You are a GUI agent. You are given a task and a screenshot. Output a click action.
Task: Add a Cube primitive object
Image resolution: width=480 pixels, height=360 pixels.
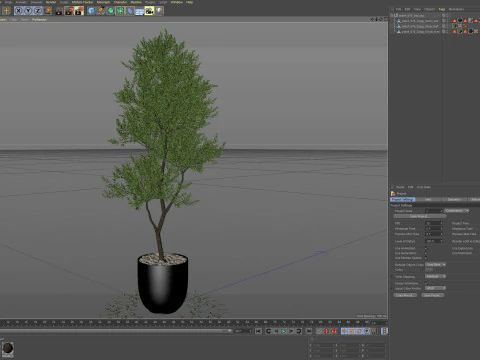pos(91,11)
